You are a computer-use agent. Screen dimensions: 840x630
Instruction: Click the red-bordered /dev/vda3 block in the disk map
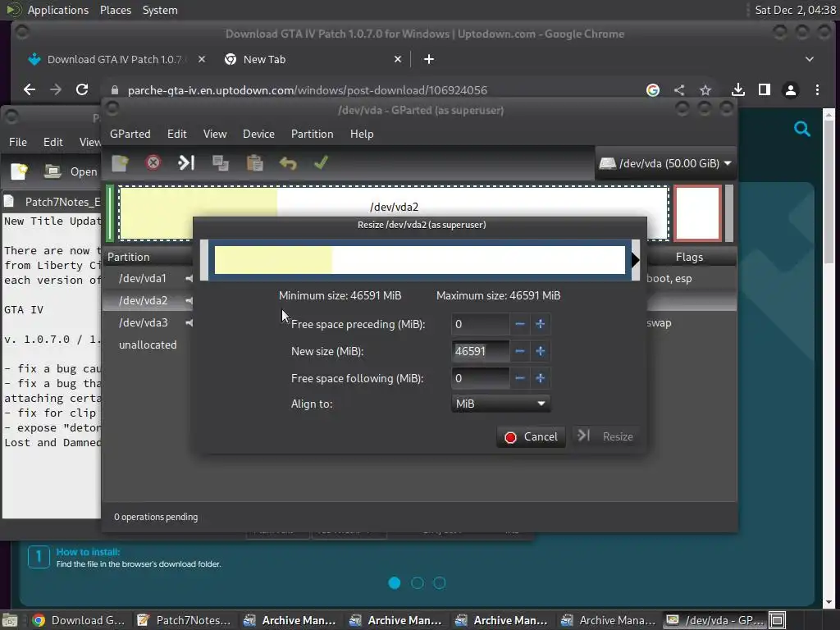click(x=697, y=213)
